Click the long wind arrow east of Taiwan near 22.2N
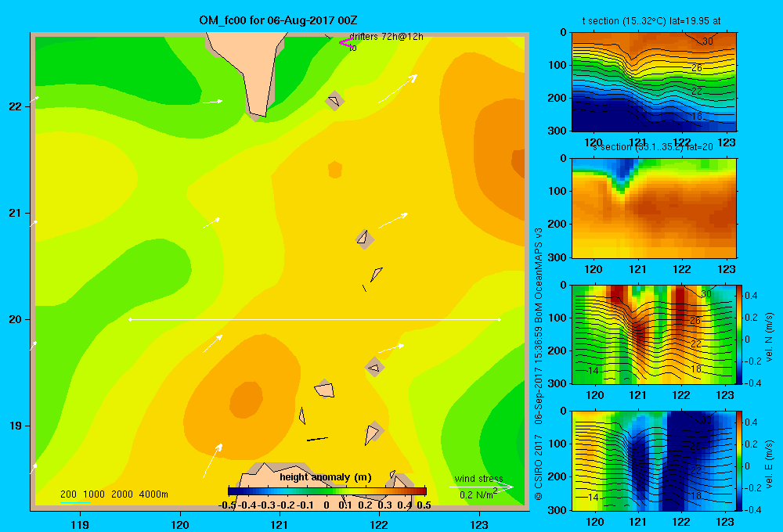The image size is (783, 532). coord(398,89)
